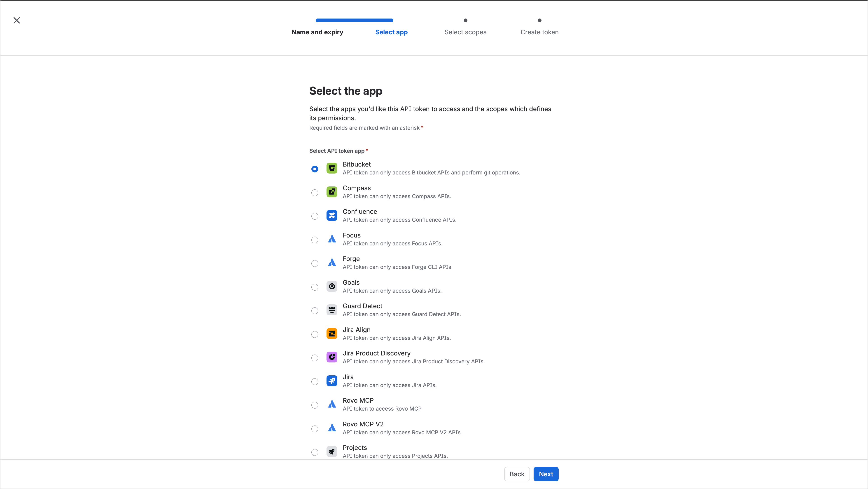Click the Compass app icon
868x489 pixels.
(332, 192)
